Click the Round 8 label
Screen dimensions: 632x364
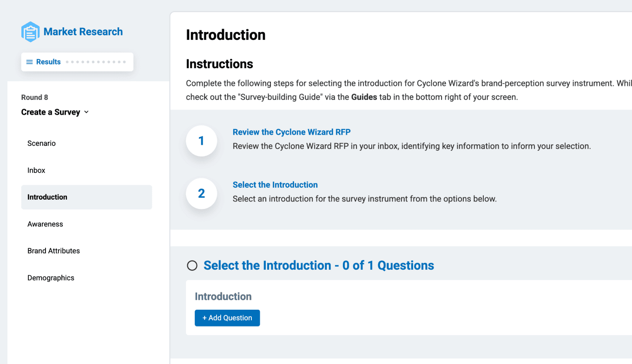[x=34, y=97]
